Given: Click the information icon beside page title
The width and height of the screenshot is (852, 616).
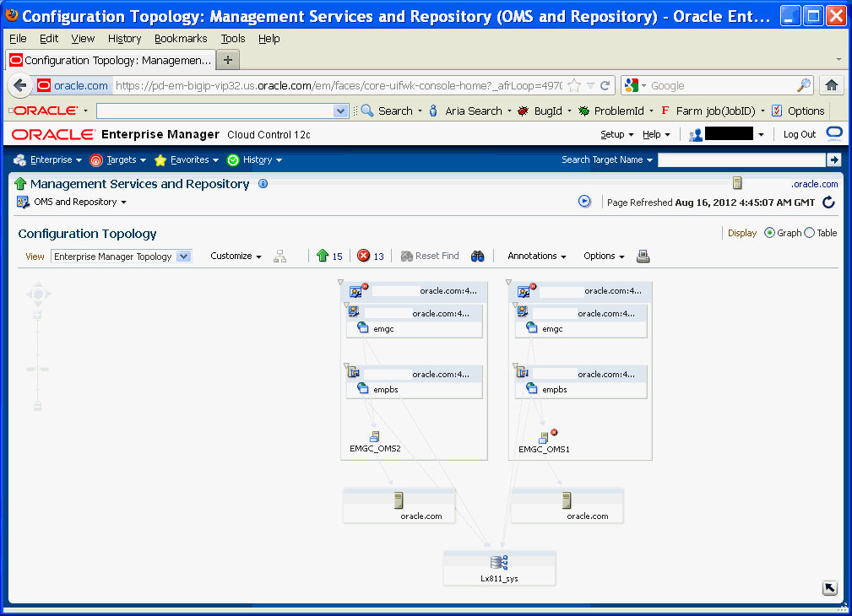Looking at the screenshot, I should click(263, 184).
